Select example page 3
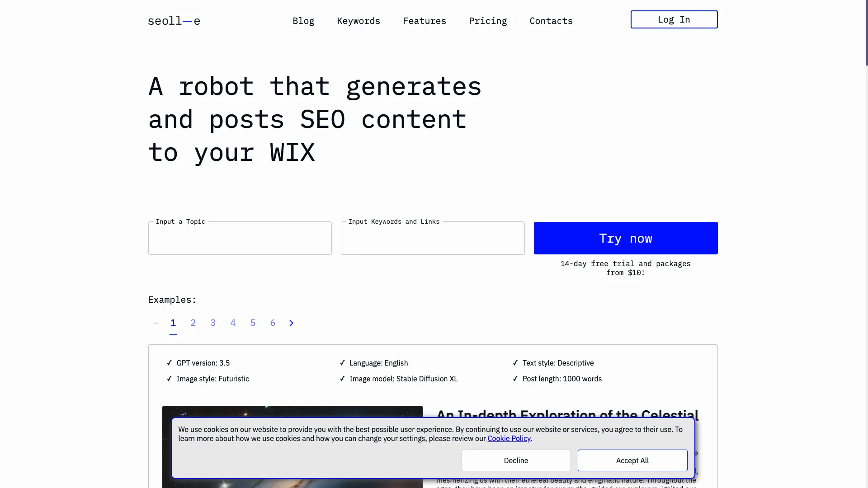 [213, 323]
